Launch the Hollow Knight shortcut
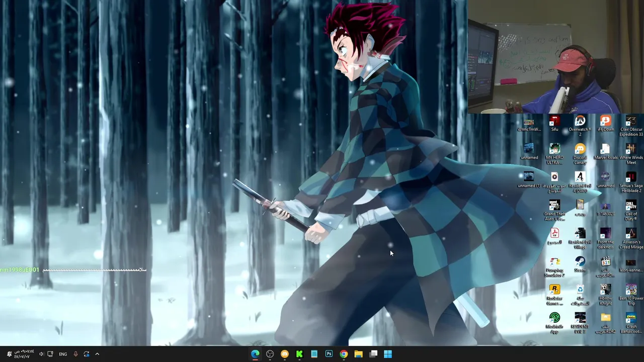The width and height of the screenshot is (644, 362). tap(605, 295)
